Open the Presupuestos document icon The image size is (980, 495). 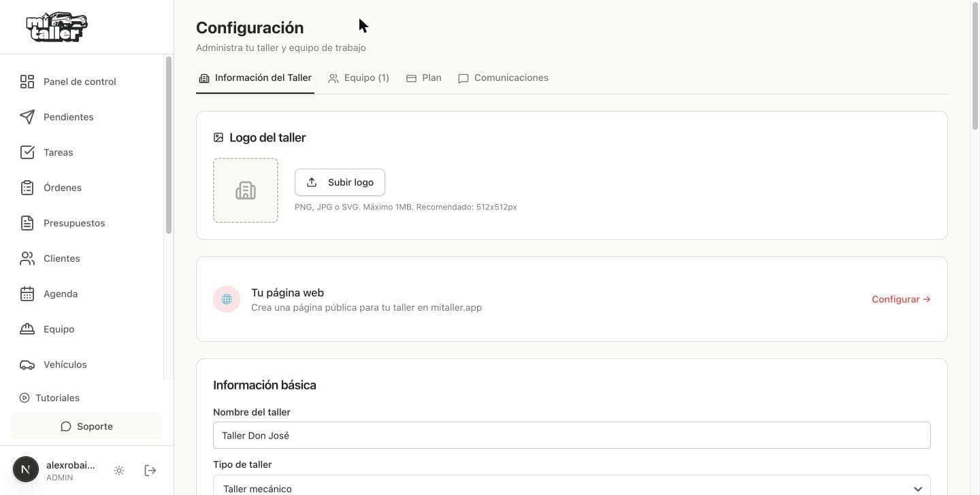tap(27, 223)
